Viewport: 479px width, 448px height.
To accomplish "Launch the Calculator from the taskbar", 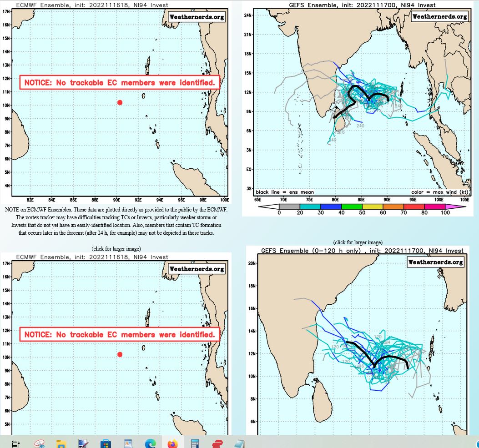I will (x=195, y=443).
